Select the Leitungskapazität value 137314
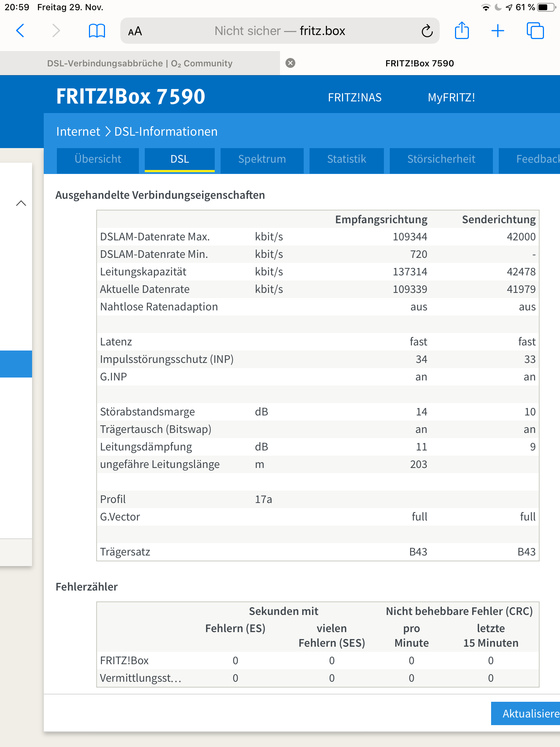 (x=410, y=272)
